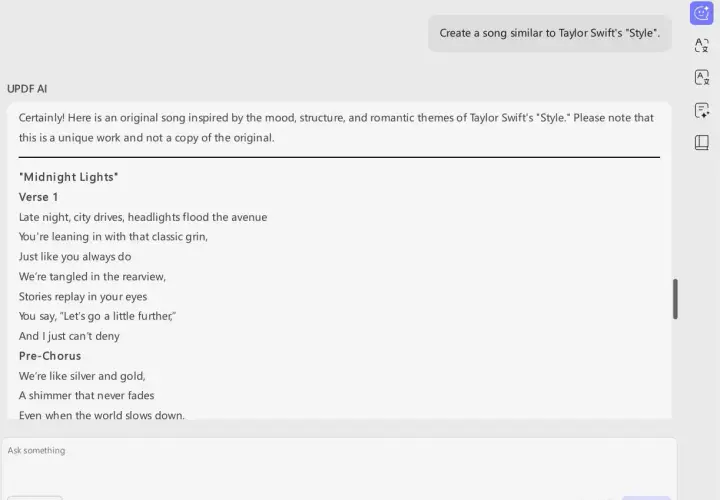Select the Taylor Swift prompt message bubble

point(549,33)
